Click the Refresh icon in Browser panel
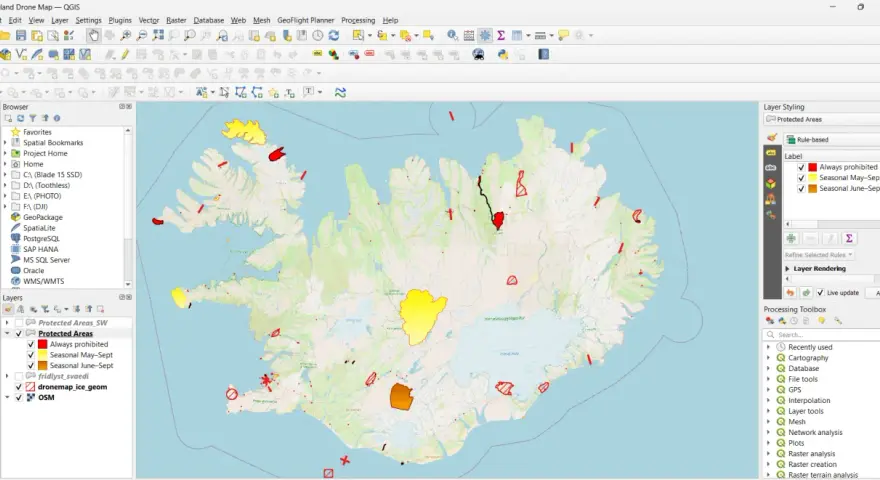Viewport: 880px width, 480px height. (x=21, y=118)
